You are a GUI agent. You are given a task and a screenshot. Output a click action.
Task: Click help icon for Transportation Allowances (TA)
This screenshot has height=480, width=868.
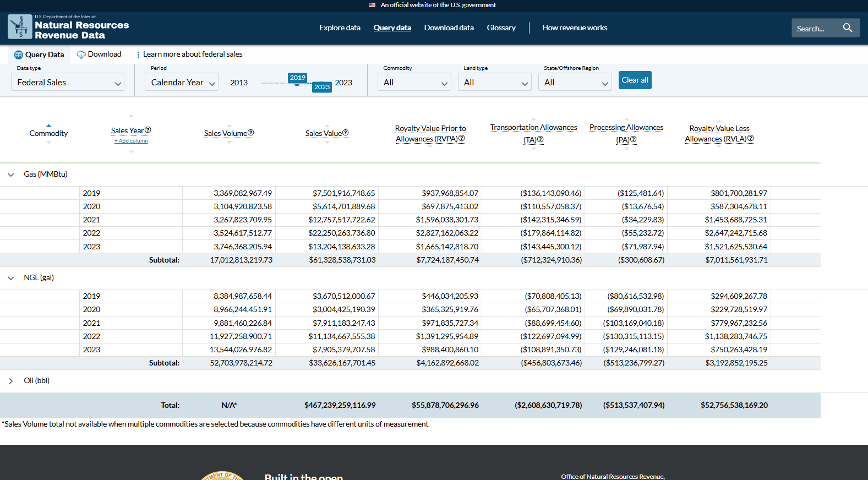pyautogui.click(x=541, y=139)
